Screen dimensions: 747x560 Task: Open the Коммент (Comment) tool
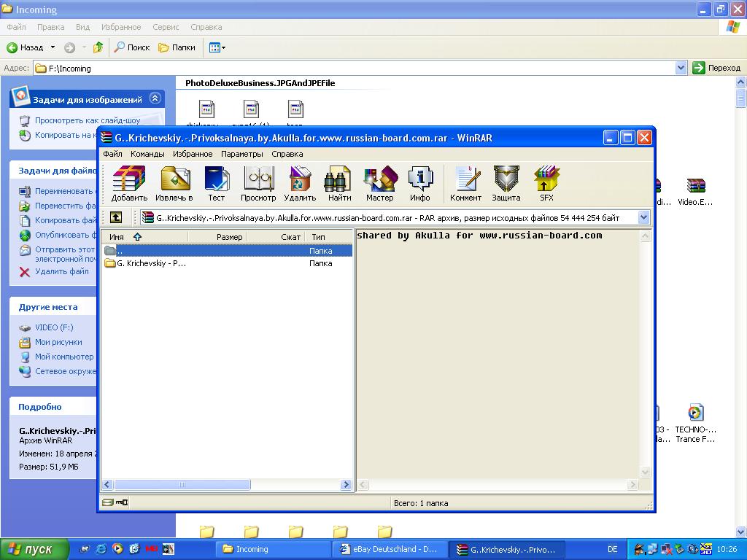tap(466, 183)
